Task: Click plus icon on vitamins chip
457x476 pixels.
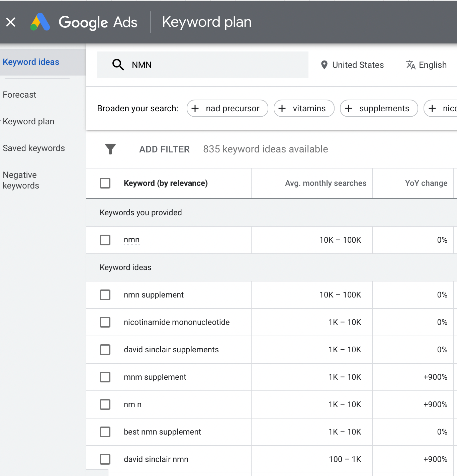Action: (282, 108)
